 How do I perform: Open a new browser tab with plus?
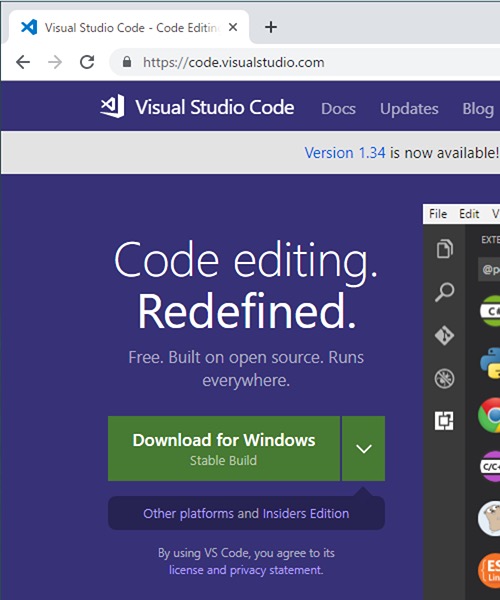pyautogui.click(x=271, y=27)
